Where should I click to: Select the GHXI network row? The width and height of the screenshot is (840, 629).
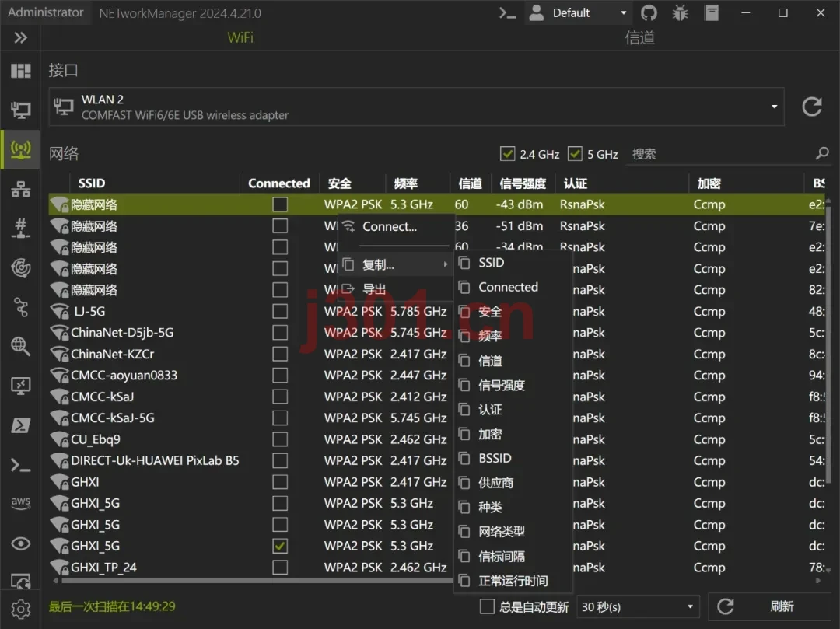[436, 482]
